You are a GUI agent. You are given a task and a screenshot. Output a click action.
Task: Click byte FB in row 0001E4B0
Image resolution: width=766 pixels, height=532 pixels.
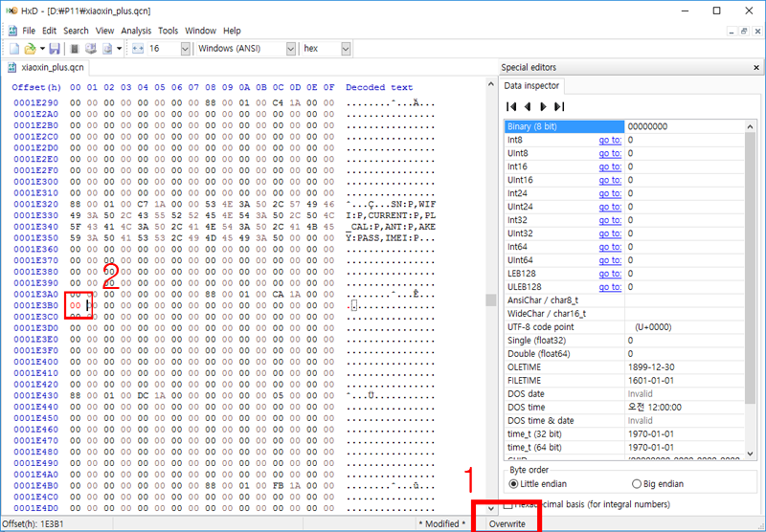pos(278,486)
